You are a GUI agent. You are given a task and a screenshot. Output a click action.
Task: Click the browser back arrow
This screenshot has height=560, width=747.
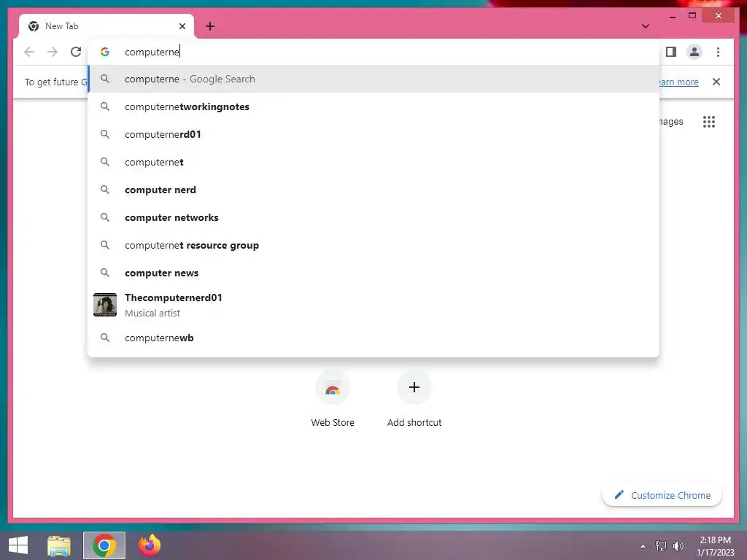[x=29, y=52]
